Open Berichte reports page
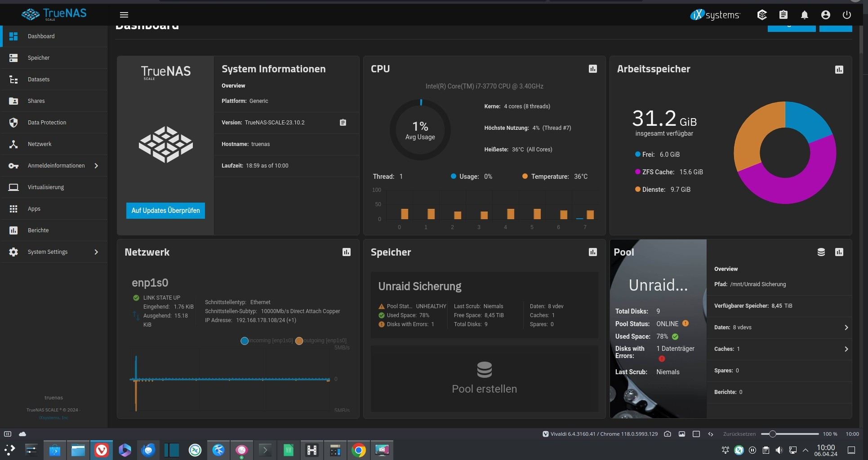The width and height of the screenshot is (868, 460). (54, 230)
